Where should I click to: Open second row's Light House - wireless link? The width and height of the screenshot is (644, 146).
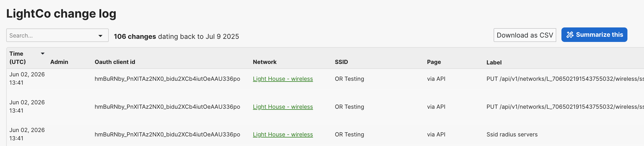click(283, 107)
